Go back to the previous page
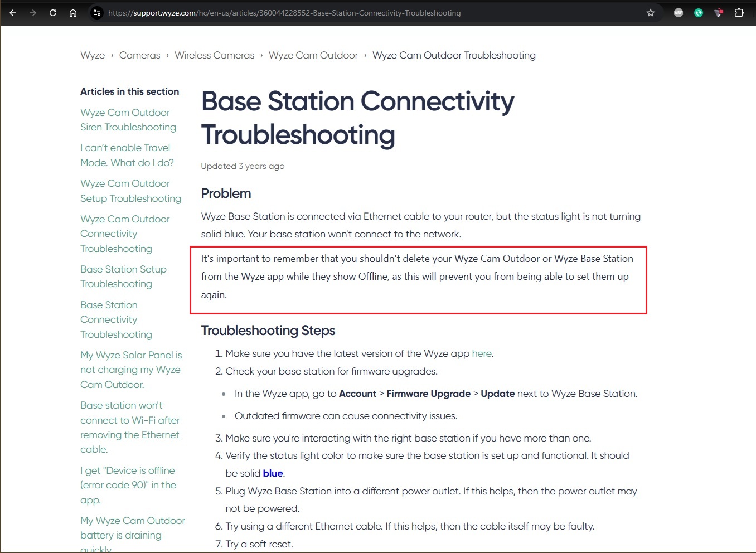This screenshot has width=756, height=553. (x=13, y=13)
